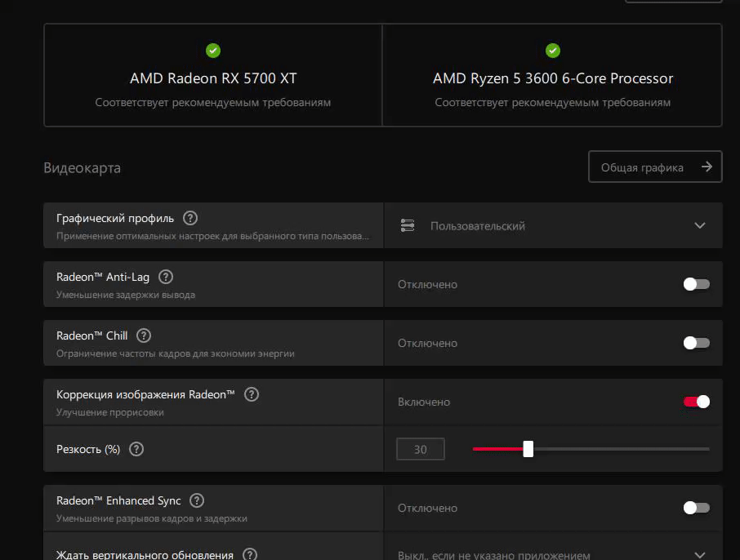Select the AMD Radeon RX 5700 XT card

213,75
